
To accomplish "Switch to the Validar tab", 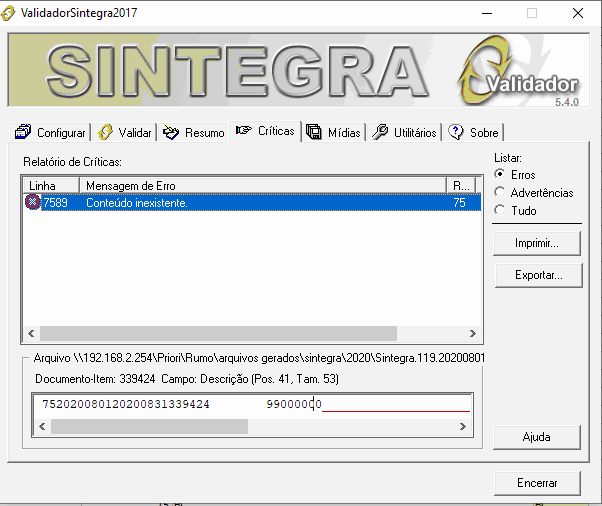I will click(x=124, y=132).
